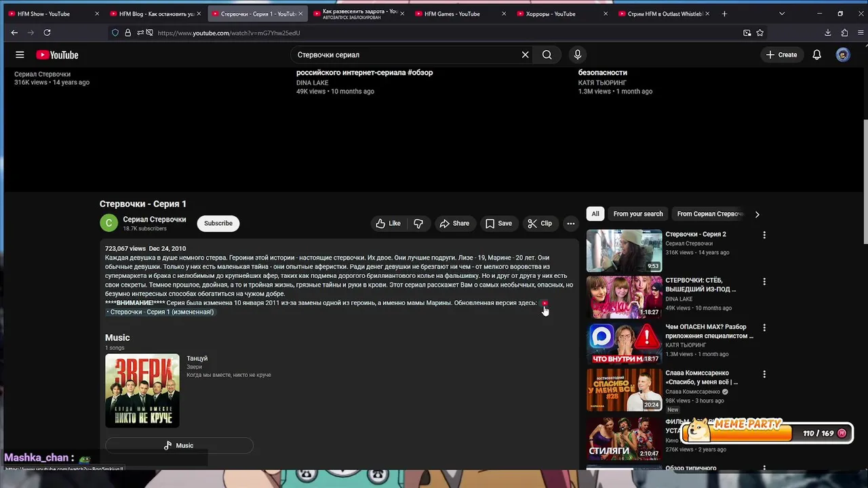
Task: Open the Стервочки - Серия 1 (измененная!) link
Action: tap(160, 312)
